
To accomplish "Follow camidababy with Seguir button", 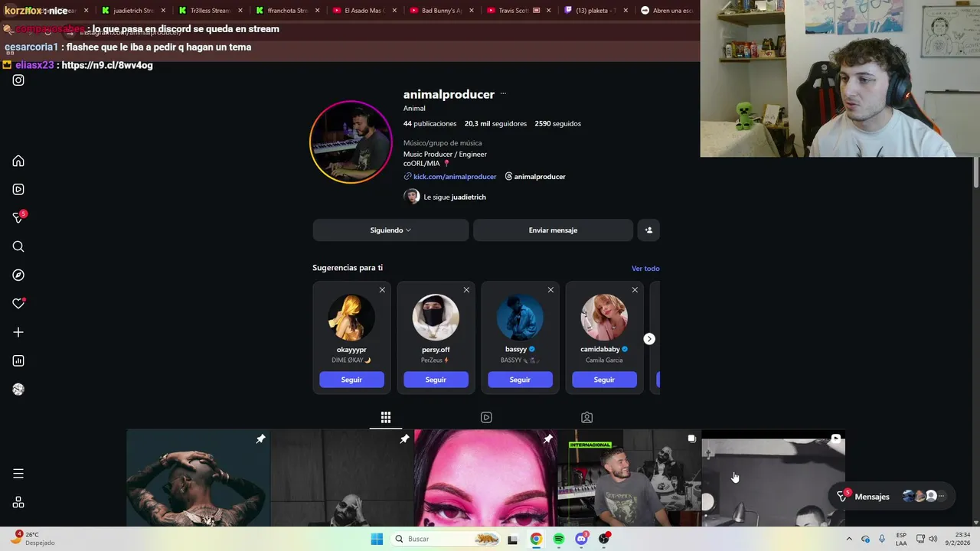I will coord(604,380).
